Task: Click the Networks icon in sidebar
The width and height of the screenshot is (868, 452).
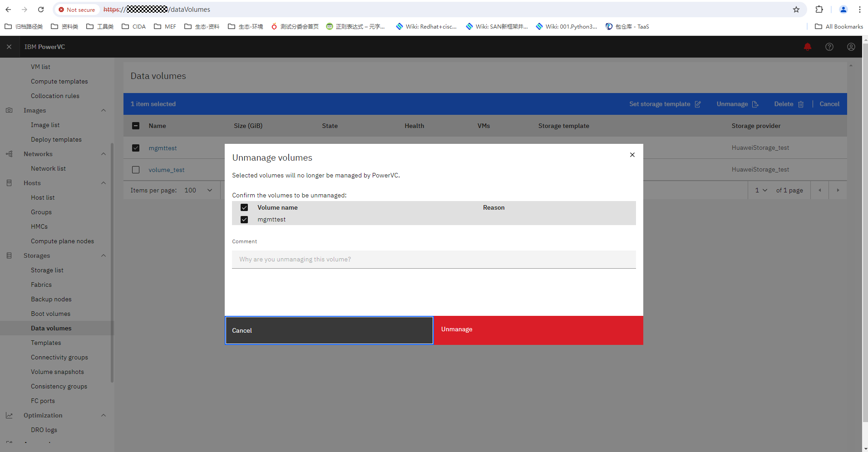Action: pos(9,154)
